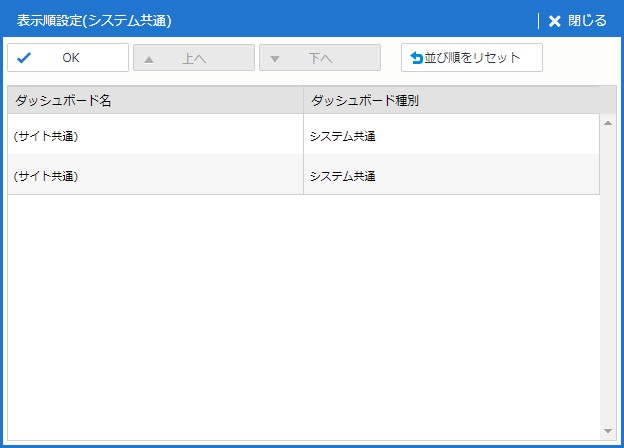This screenshot has height=448, width=624.
Task: Click the 表示順設定(システム共通) dialog title
Action: pyautogui.click(x=94, y=21)
